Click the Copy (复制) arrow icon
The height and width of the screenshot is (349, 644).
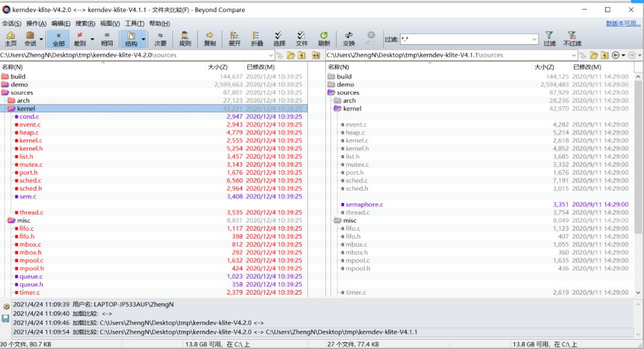[x=209, y=39]
